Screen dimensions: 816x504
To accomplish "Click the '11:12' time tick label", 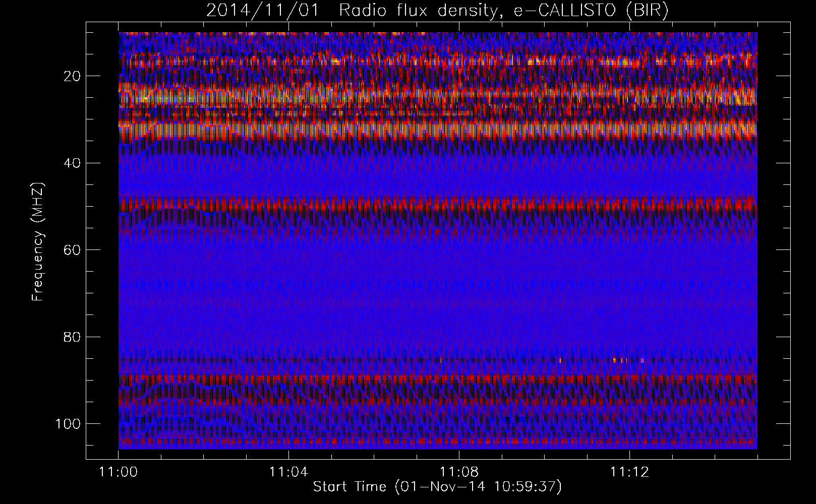I will (629, 472).
